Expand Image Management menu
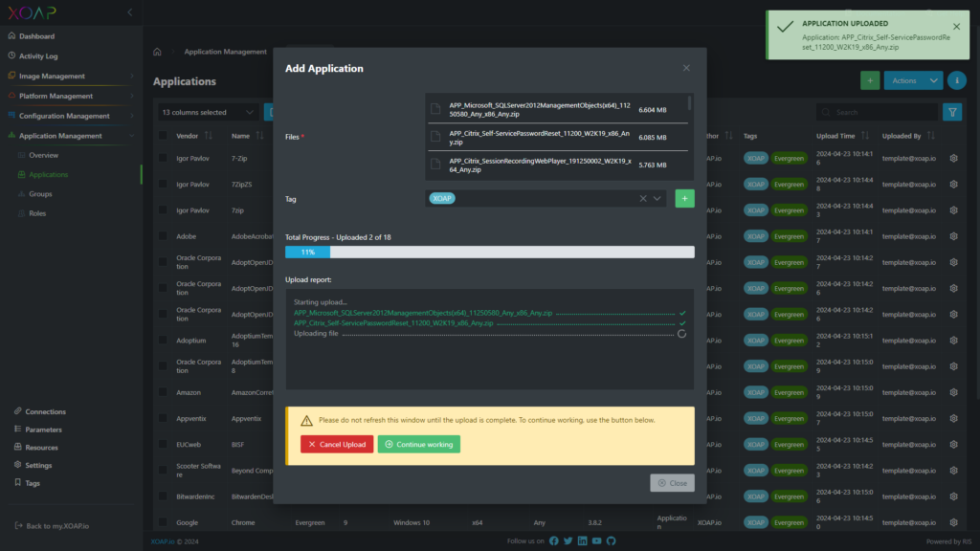 pos(71,76)
